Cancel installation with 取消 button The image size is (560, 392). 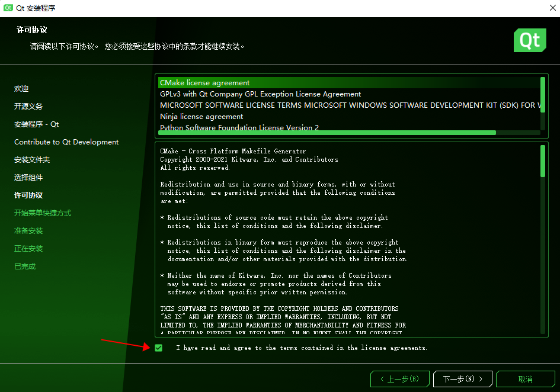[526, 379]
